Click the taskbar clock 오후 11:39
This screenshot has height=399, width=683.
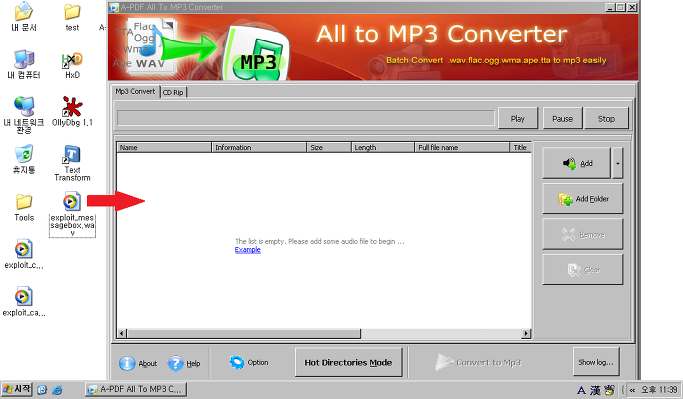659,390
